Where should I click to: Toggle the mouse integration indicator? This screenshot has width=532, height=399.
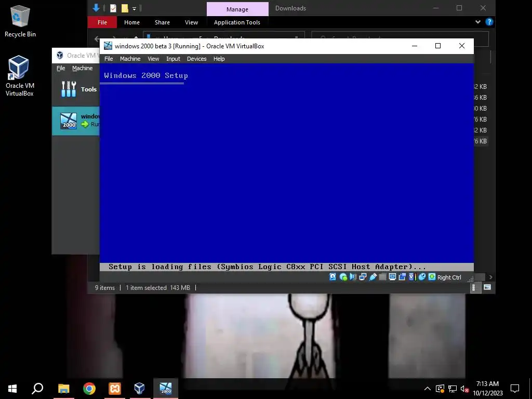(422, 277)
